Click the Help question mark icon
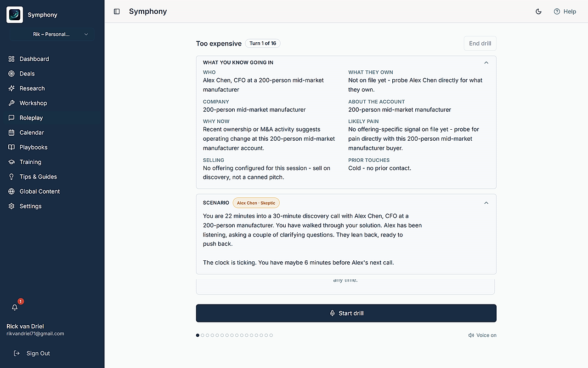The width and height of the screenshot is (588, 368). (557, 11)
